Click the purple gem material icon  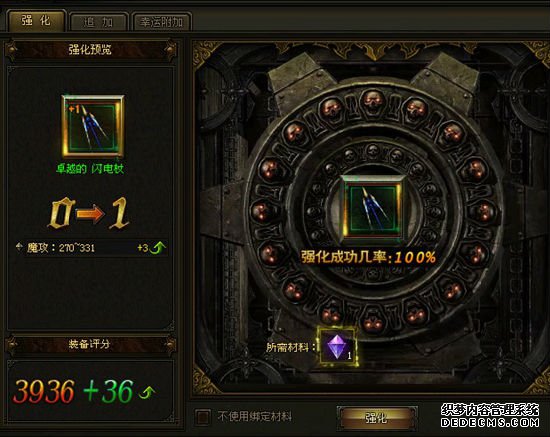pyautogui.click(x=337, y=347)
